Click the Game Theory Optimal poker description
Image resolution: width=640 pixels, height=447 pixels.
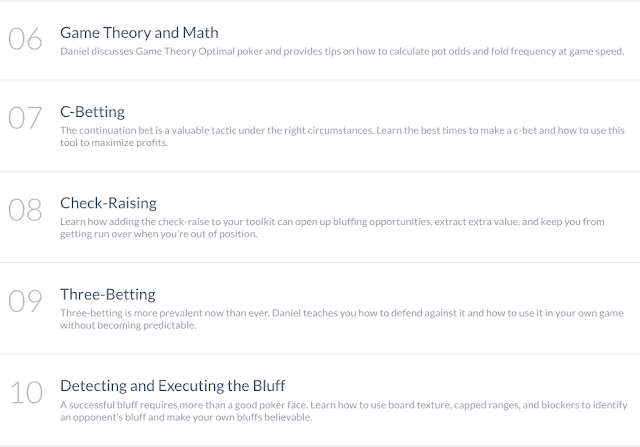click(342, 51)
